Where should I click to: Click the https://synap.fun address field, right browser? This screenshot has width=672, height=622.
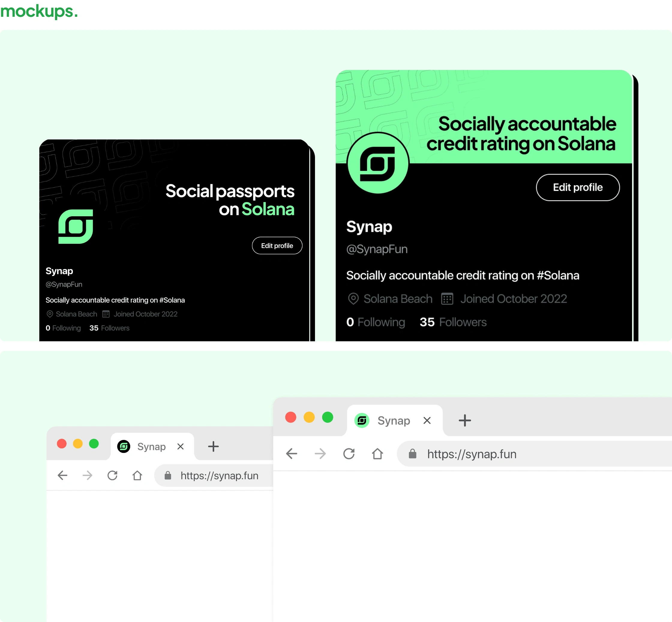click(535, 454)
